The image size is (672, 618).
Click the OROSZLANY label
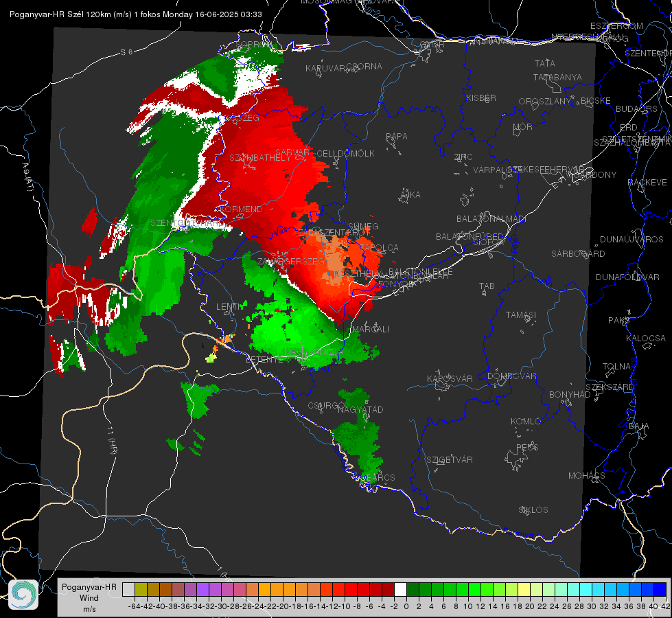(x=545, y=101)
